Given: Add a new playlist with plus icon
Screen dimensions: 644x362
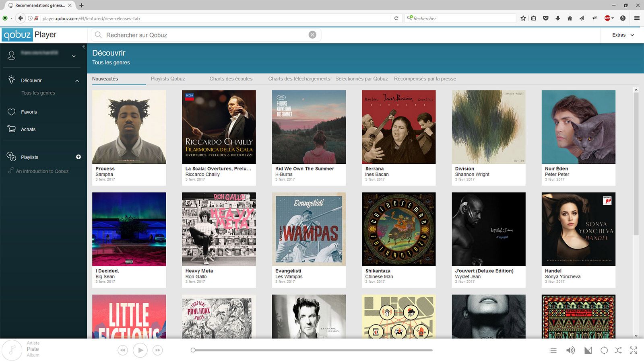Looking at the screenshot, I should [78, 157].
